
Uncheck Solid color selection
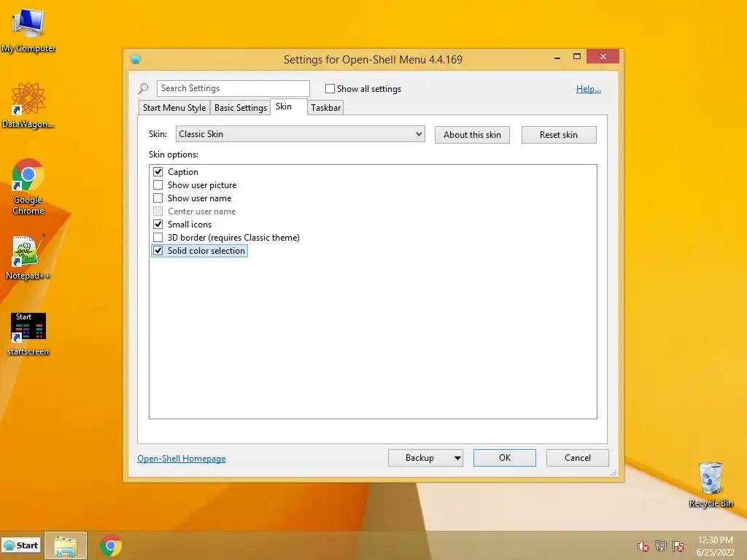click(158, 251)
